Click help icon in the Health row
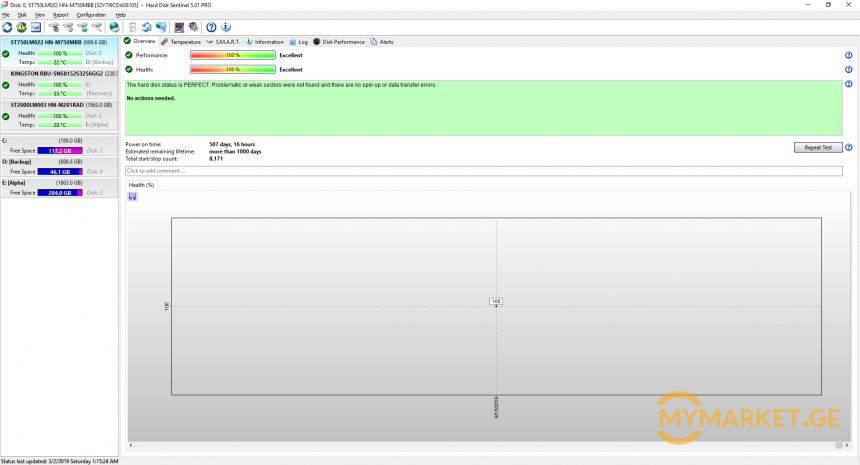The height and width of the screenshot is (465, 860). coord(848,70)
